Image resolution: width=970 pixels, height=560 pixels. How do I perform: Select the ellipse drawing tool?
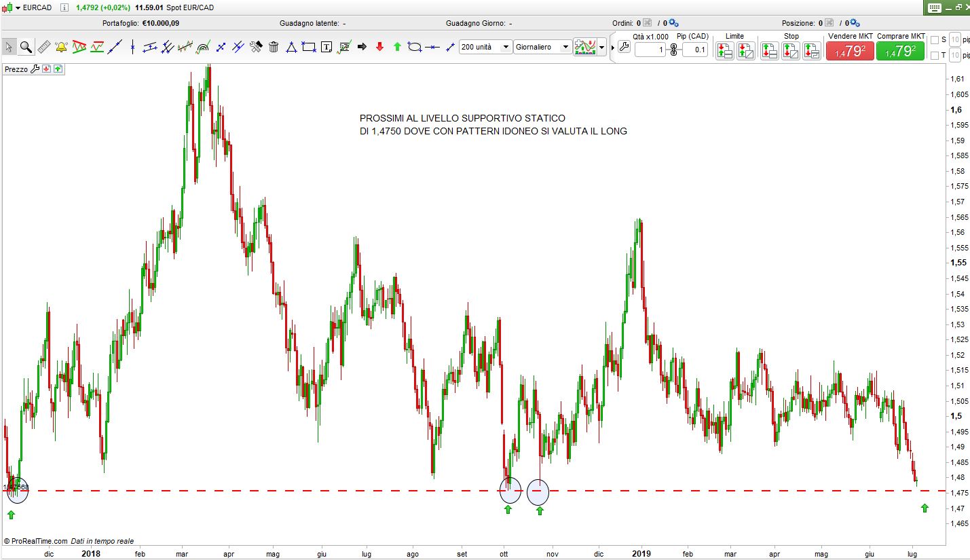(415, 47)
